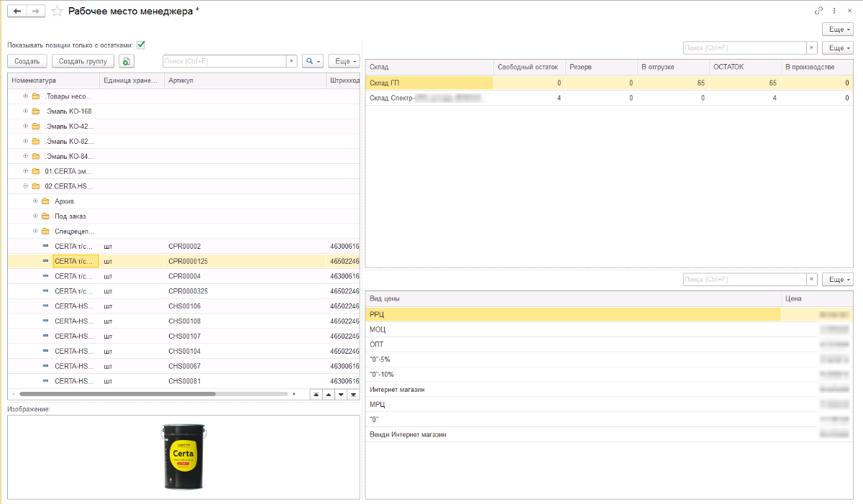This screenshot has height=504, width=863.
Task: Clear the warehouse table search field
Action: (x=812, y=47)
